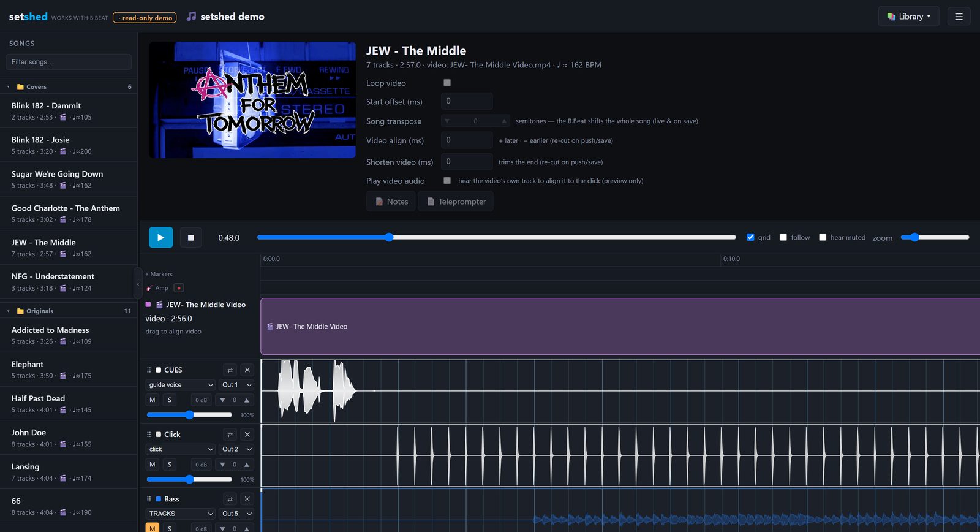
Task: Open the Out 1 output dropdown
Action: tap(237, 385)
